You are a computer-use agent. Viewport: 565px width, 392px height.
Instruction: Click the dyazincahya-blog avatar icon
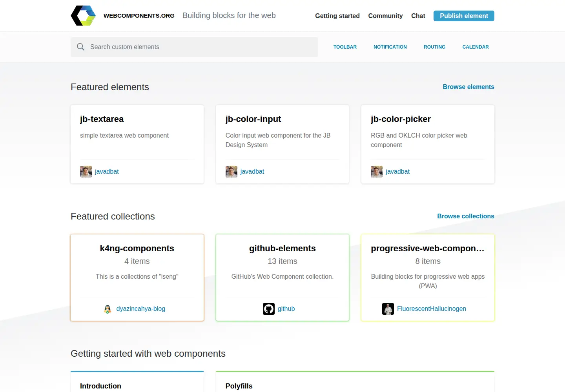[x=108, y=309]
